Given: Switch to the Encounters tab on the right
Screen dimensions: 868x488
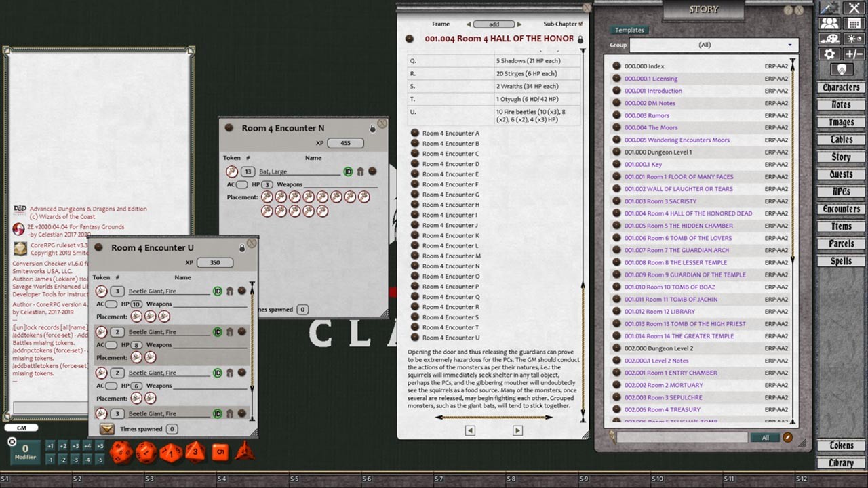Looking at the screenshot, I should [x=841, y=209].
